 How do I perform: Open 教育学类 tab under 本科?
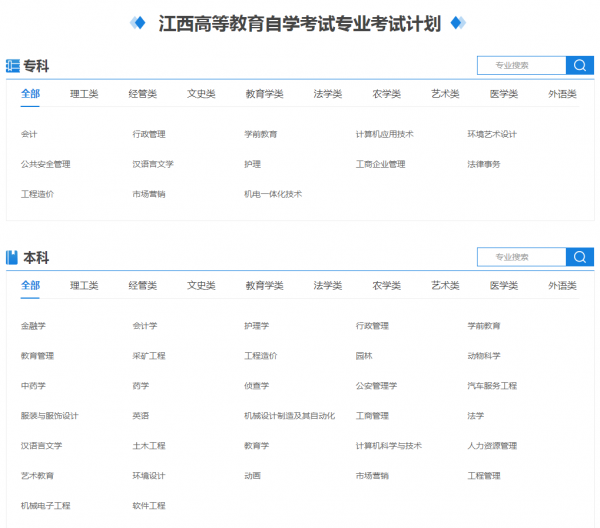coord(264,285)
